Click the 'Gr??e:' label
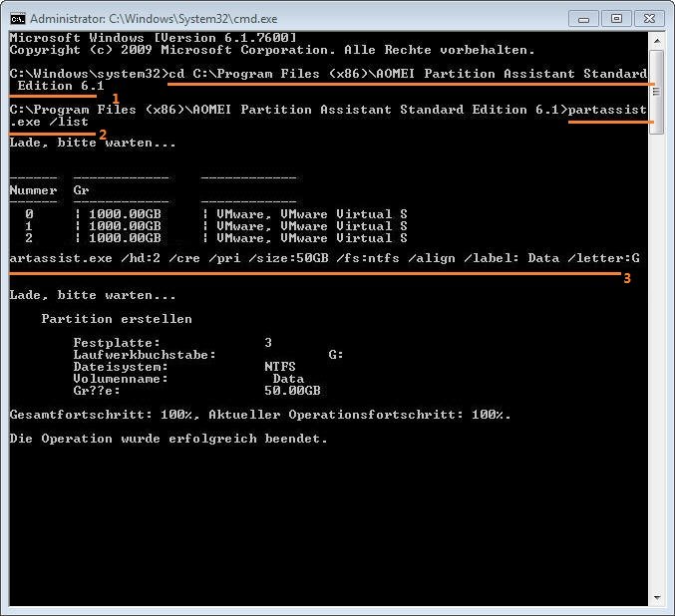675x616 pixels. click(x=97, y=391)
